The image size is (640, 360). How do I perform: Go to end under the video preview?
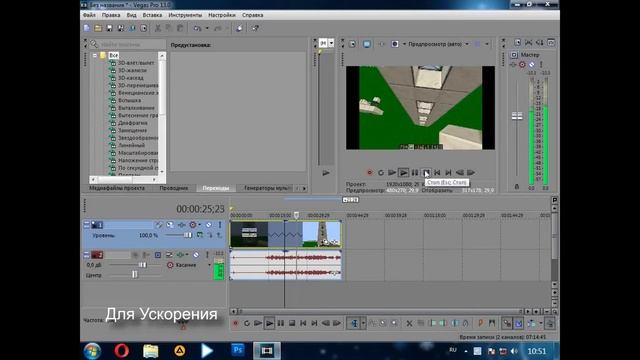tap(448, 173)
